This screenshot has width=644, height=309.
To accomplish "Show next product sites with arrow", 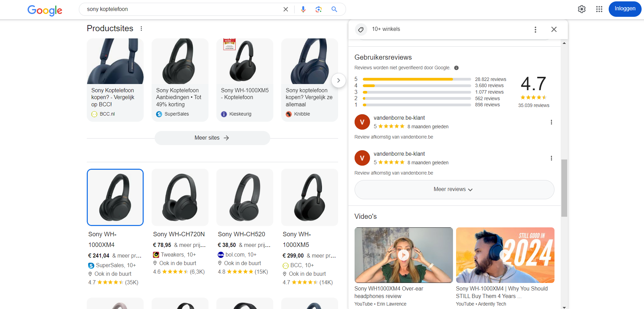I will point(338,80).
